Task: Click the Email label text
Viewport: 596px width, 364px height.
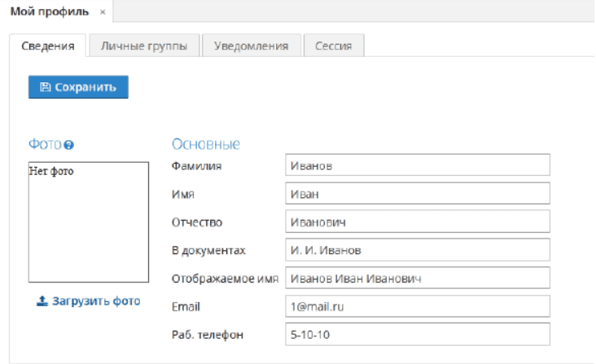Action: pos(186,307)
